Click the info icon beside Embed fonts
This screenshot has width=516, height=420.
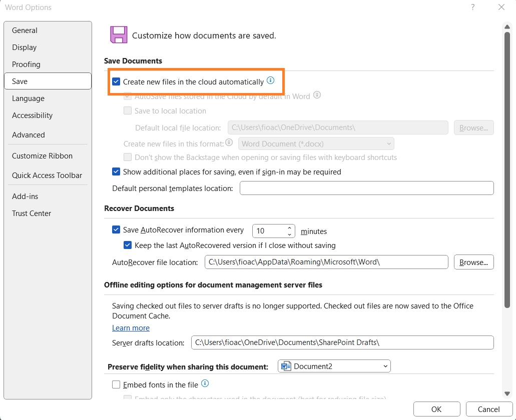click(x=205, y=384)
